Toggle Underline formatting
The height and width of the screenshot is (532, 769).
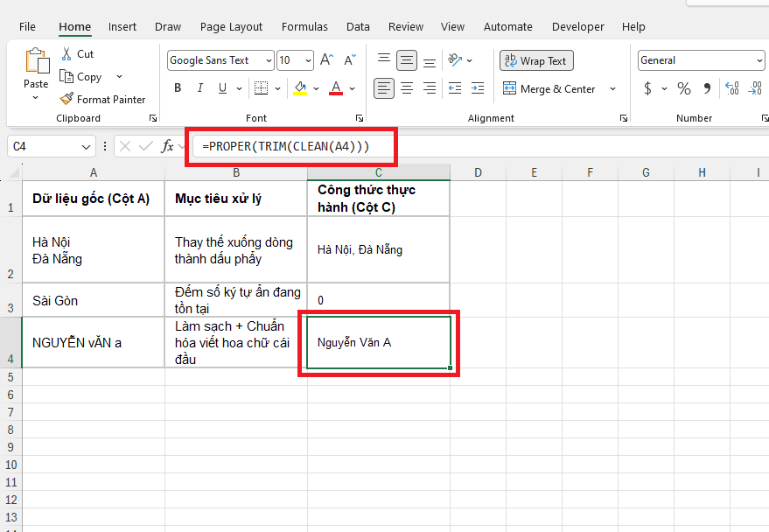(x=223, y=88)
